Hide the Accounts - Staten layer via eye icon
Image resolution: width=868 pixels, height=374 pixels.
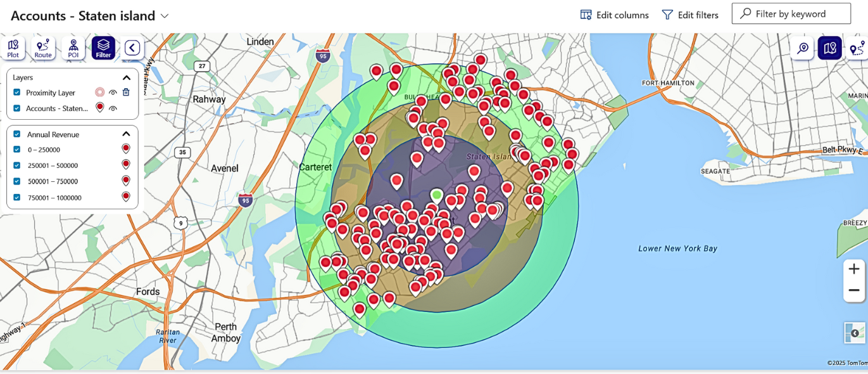(x=113, y=108)
